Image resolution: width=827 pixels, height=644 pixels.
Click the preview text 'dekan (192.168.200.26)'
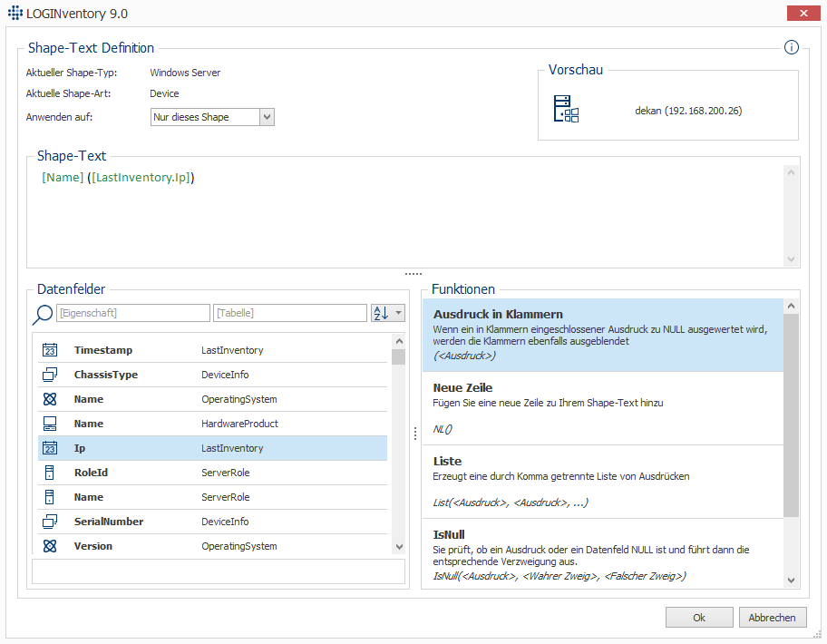click(x=688, y=111)
